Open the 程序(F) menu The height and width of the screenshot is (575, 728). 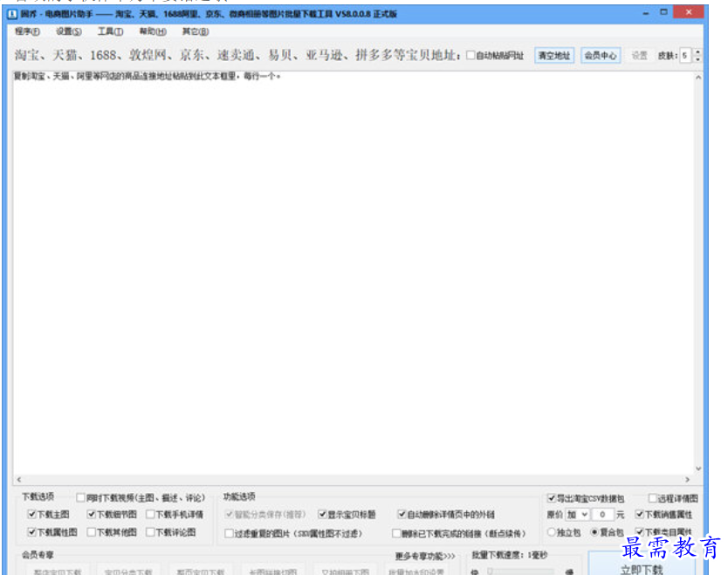pos(27,31)
